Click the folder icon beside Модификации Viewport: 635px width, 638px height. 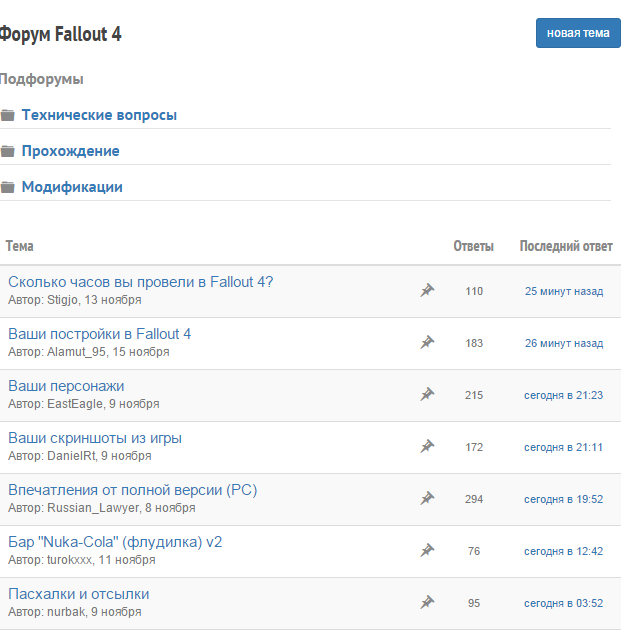pos(7,188)
